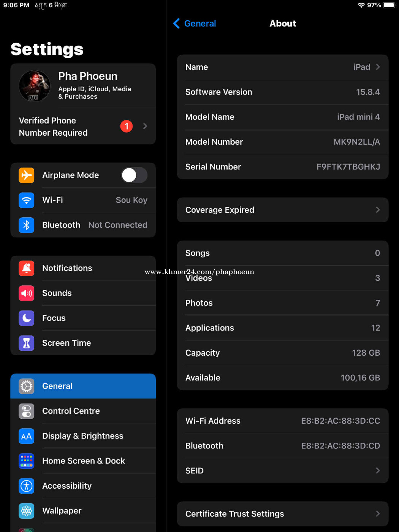This screenshot has width=399, height=532.
Task: Tap the Videos count value 3
Action: [378, 278]
